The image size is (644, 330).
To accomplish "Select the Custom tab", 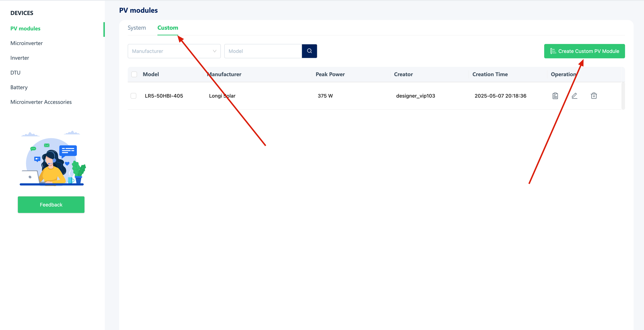I will coord(167,28).
